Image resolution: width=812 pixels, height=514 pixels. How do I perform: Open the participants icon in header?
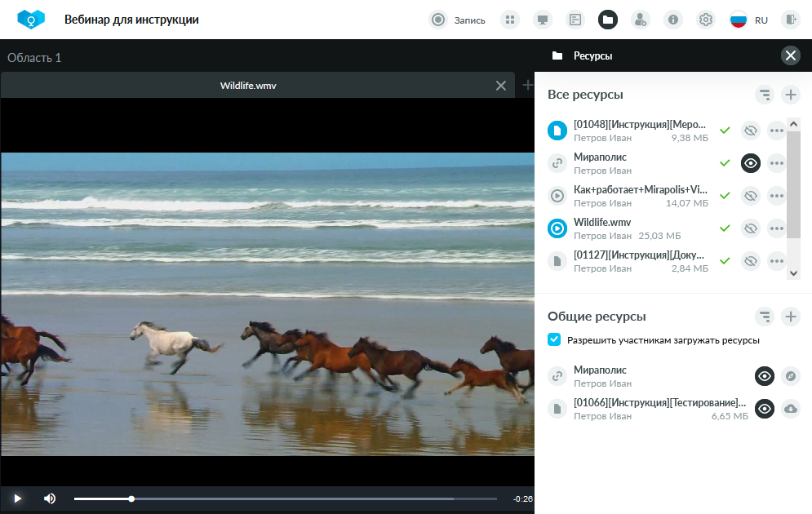coord(641,20)
